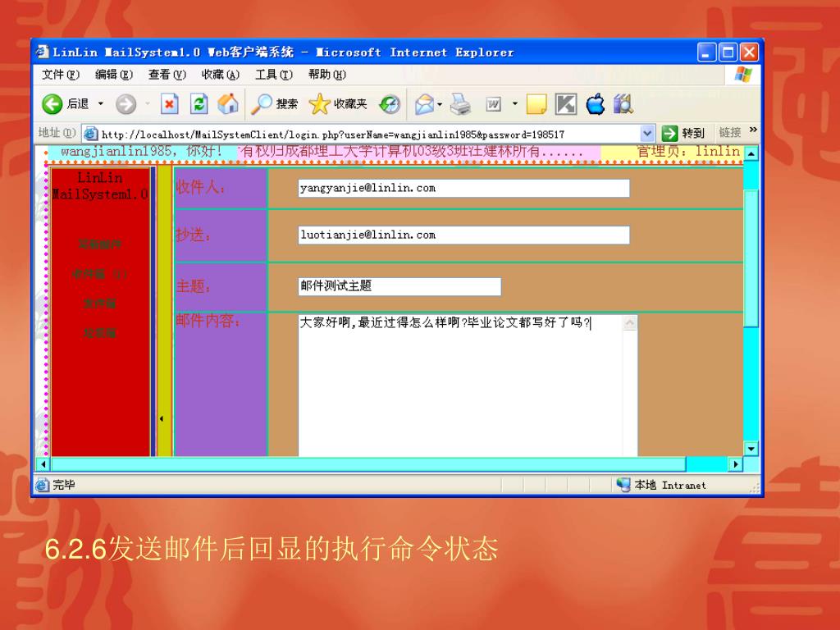Viewport: 840px width, 630px height.
Task: Click the Print printer icon
Action: pos(461,104)
